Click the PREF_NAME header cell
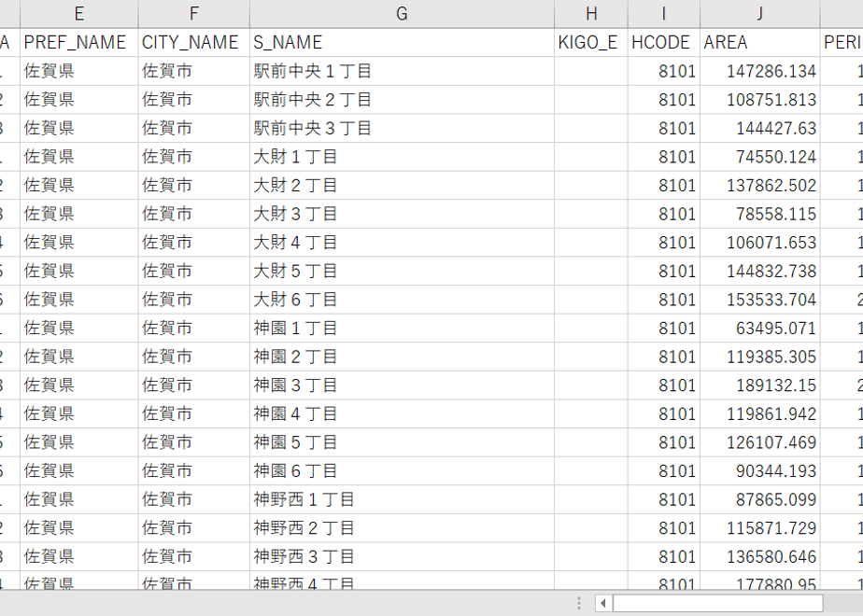This screenshot has height=616, width=863. (x=79, y=42)
